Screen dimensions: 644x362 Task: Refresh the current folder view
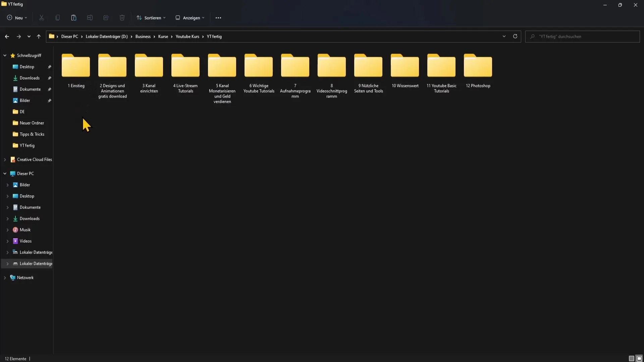coord(515,36)
